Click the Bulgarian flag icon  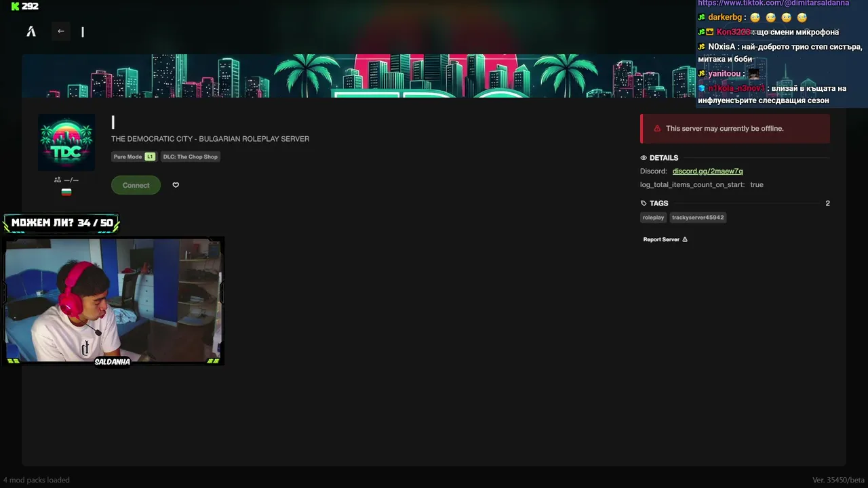(x=66, y=192)
